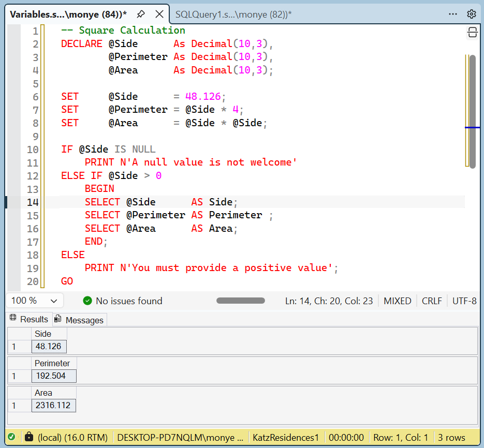Switch to the Results tab
Screen dimensions: 484x448
tap(30, 319)
